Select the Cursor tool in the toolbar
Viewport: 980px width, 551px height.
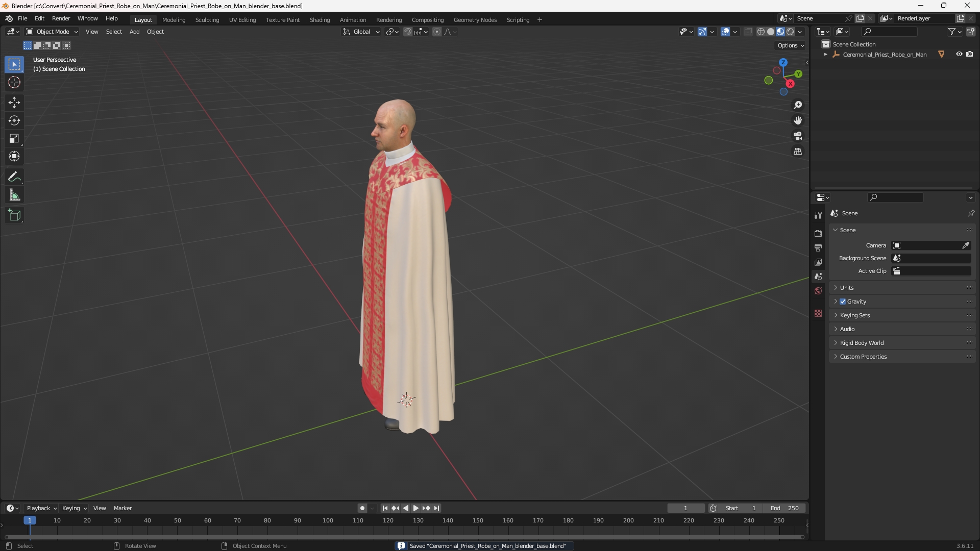[14, 82]
